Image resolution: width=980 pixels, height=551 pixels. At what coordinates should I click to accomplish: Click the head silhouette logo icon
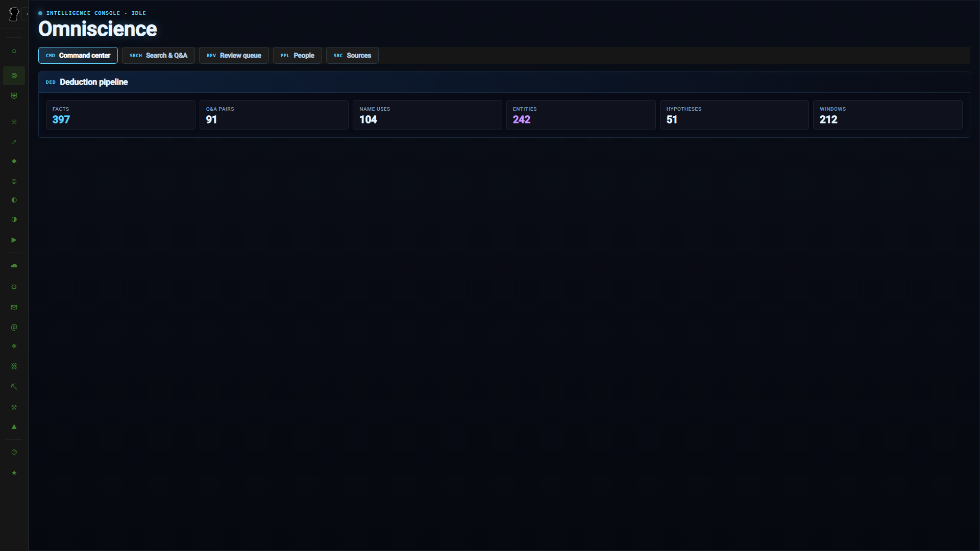tap(14, 14)
